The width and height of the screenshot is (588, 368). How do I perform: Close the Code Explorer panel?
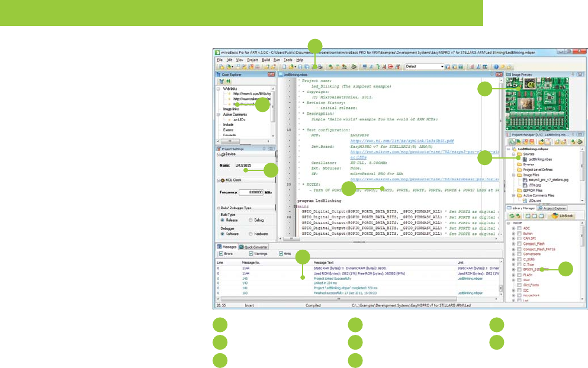(x=271, y=75)
